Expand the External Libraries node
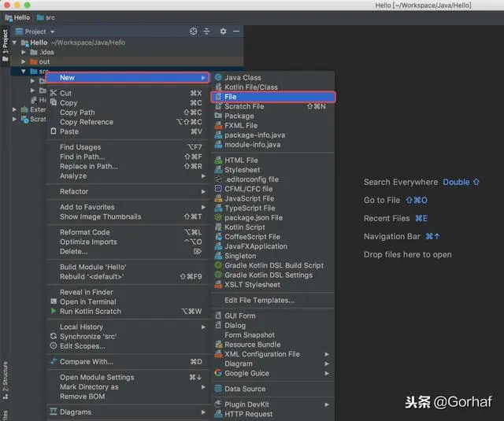 14,109
